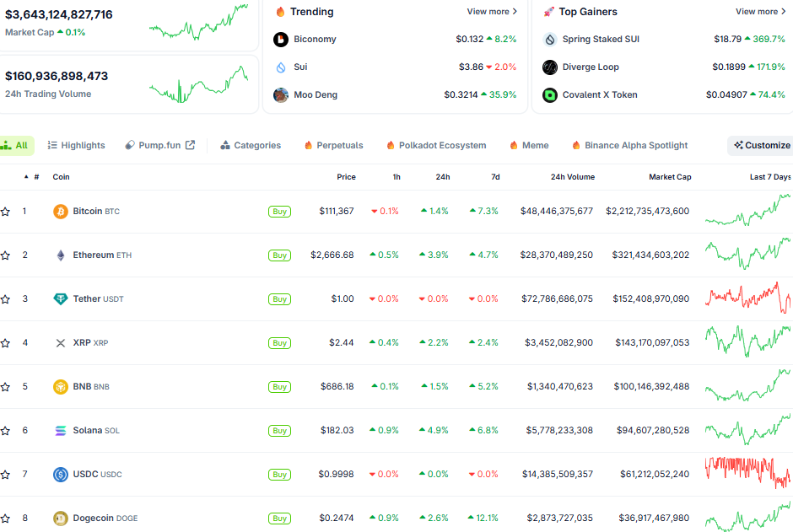This screenshot has width=793, height=532.
Task: Toggle the favorite star for XRP
Action: pyautogui.click(x=6, y=343)
